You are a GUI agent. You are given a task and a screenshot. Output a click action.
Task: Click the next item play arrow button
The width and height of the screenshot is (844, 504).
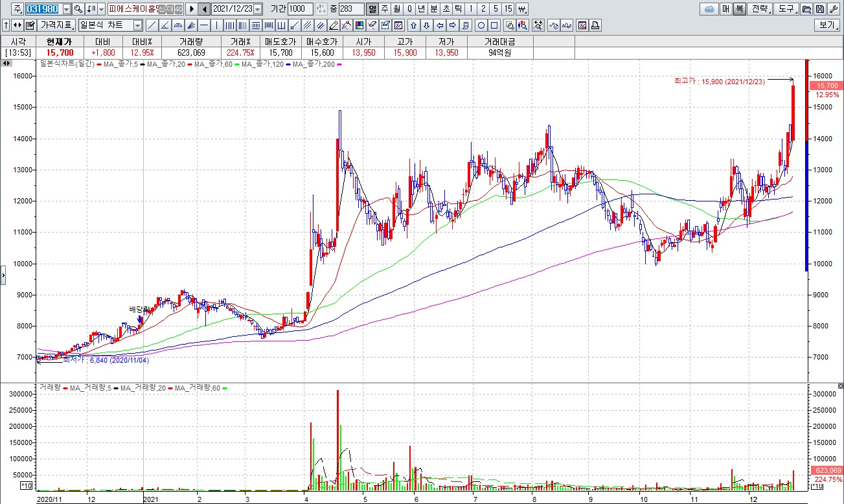click(192, 9)
